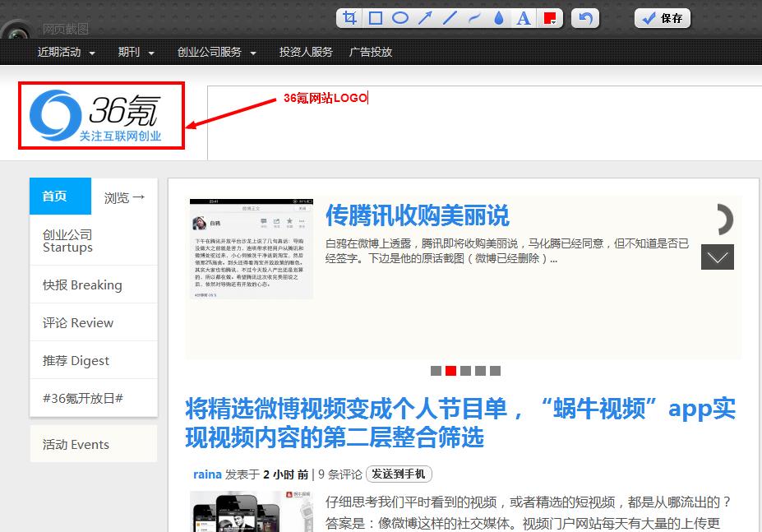This screenshot has width=762, height=532.
Task: Open author raina's profile link
Action: [207, 474]
